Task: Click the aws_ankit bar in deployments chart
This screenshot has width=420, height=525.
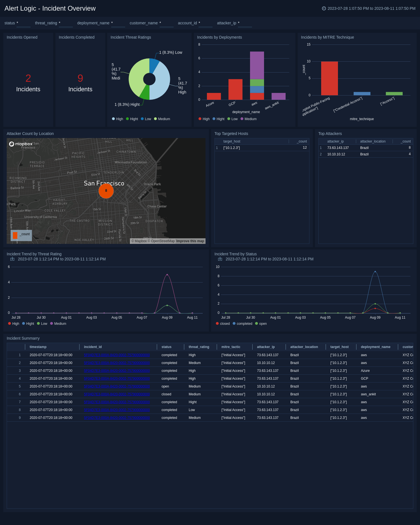Action: 279,96
